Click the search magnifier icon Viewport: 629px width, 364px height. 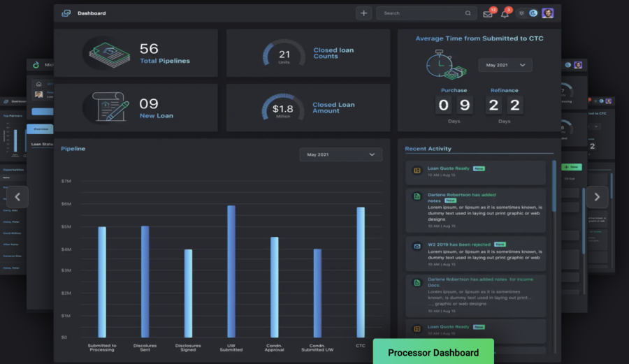468,13
